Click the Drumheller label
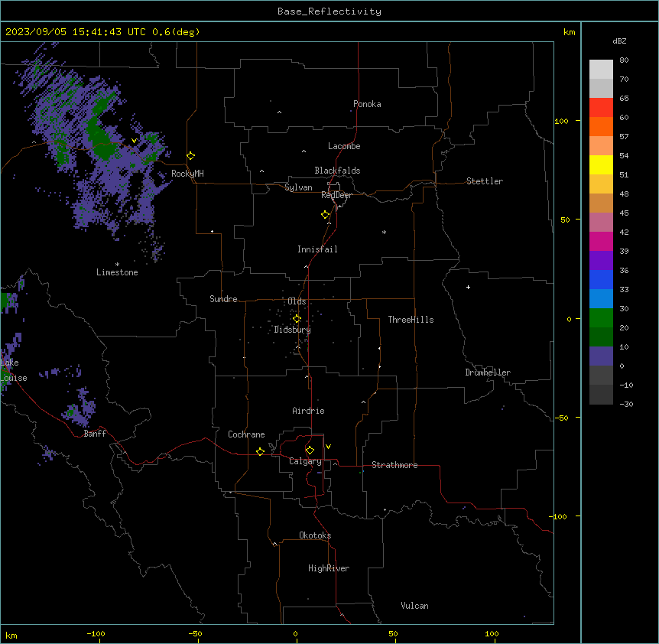 point(488,372)
